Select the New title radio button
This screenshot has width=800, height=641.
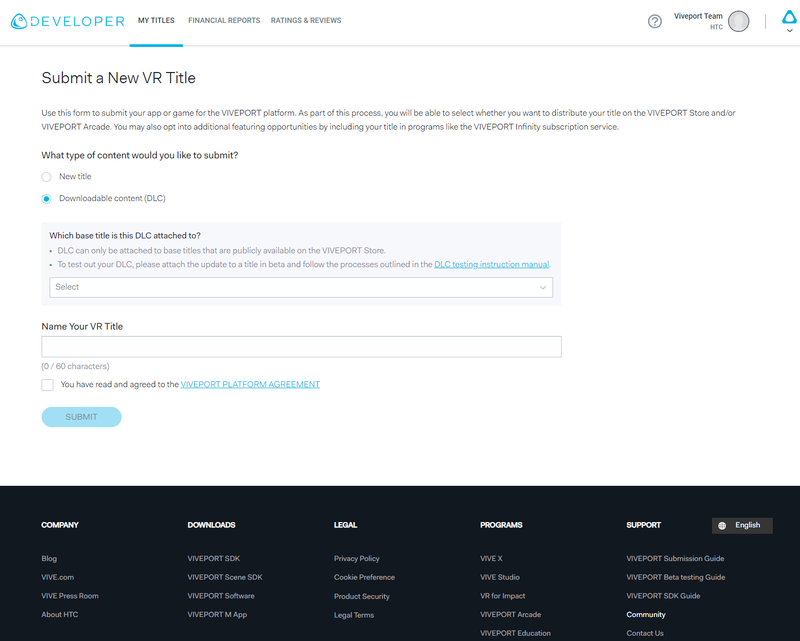tap(46, 177)
